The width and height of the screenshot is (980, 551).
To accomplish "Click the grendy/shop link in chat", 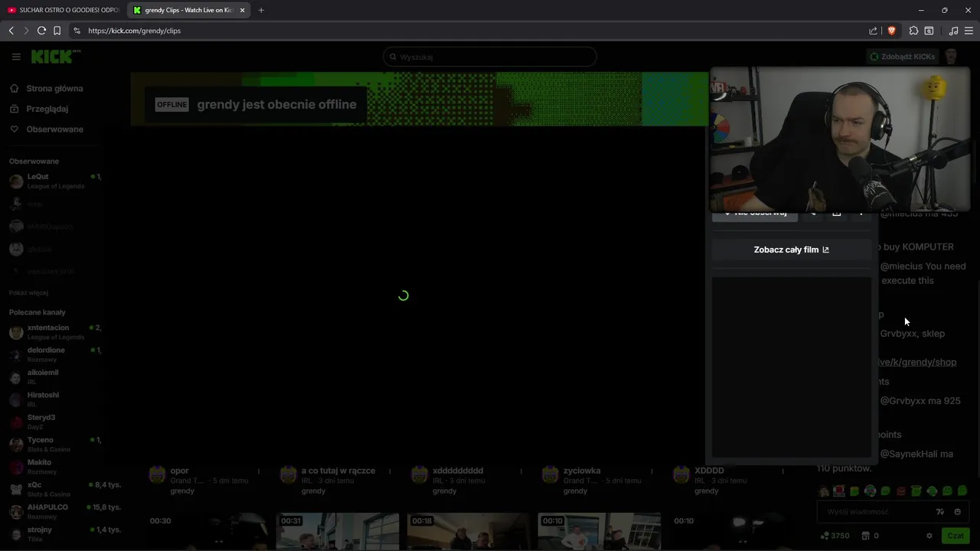I will (x=917, y=362).
